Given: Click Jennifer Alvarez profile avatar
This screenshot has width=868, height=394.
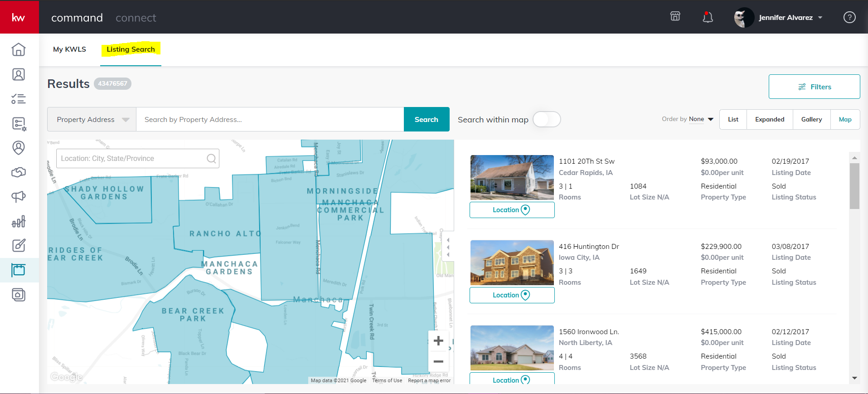Looking at the screenshot, I should (743, 18).
